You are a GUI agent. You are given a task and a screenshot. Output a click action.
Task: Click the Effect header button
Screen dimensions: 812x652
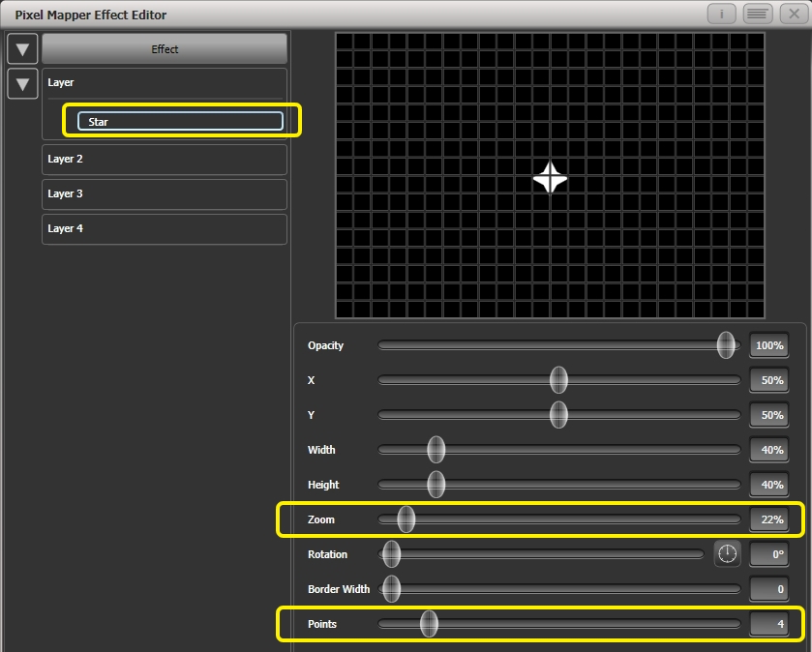click(x=164, y=48)
